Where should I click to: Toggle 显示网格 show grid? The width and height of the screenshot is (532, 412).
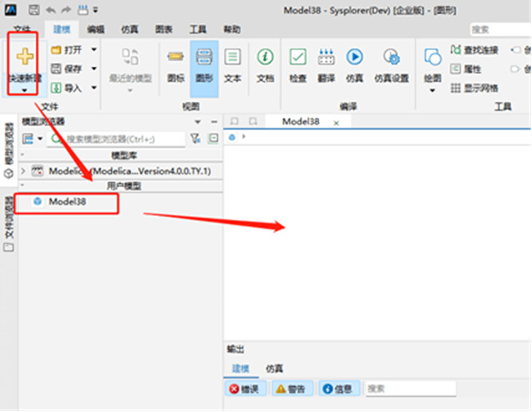pos(475,88)
